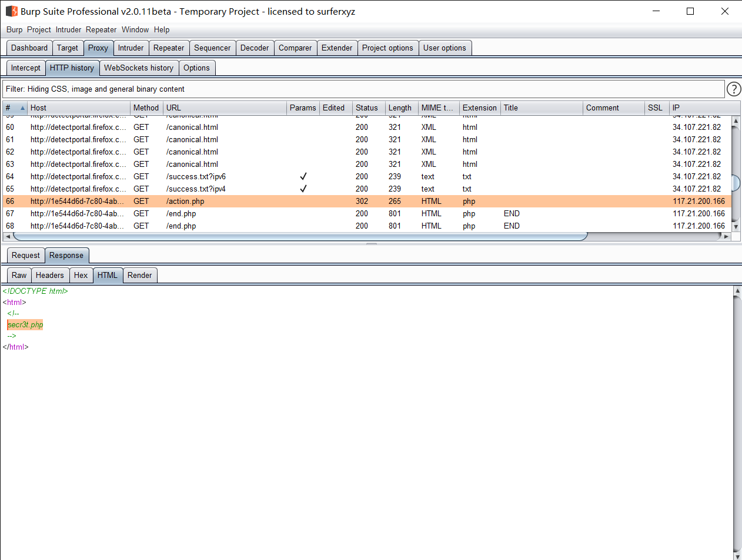
Task: Go to the Intruder tool tab
Action: coord(131,48)
